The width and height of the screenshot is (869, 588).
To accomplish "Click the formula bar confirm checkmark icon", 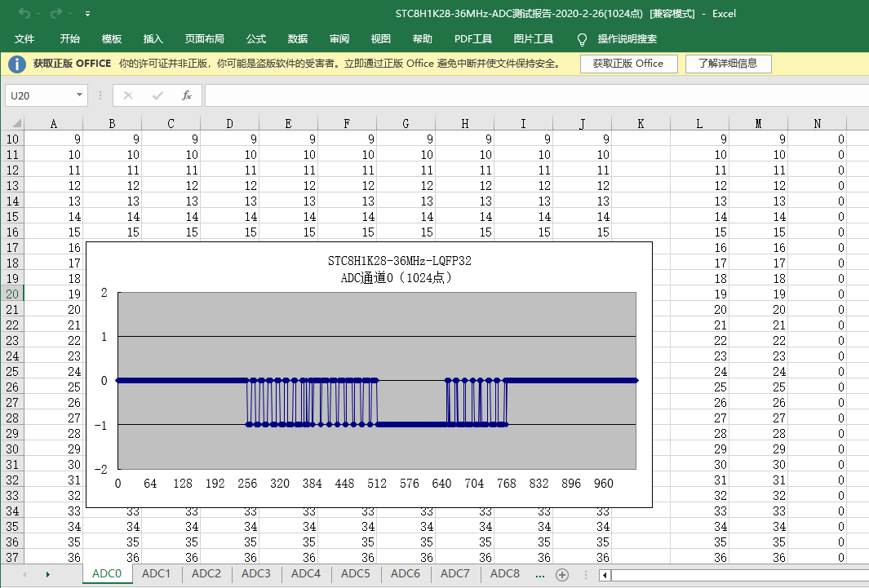I will click(157, 95).
